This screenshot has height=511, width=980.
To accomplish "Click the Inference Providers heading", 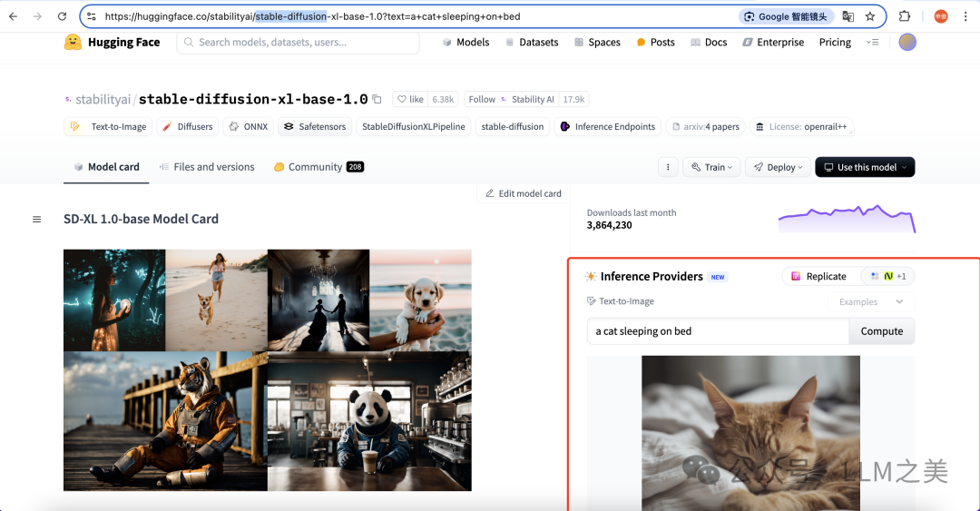I will coord(652,277).
